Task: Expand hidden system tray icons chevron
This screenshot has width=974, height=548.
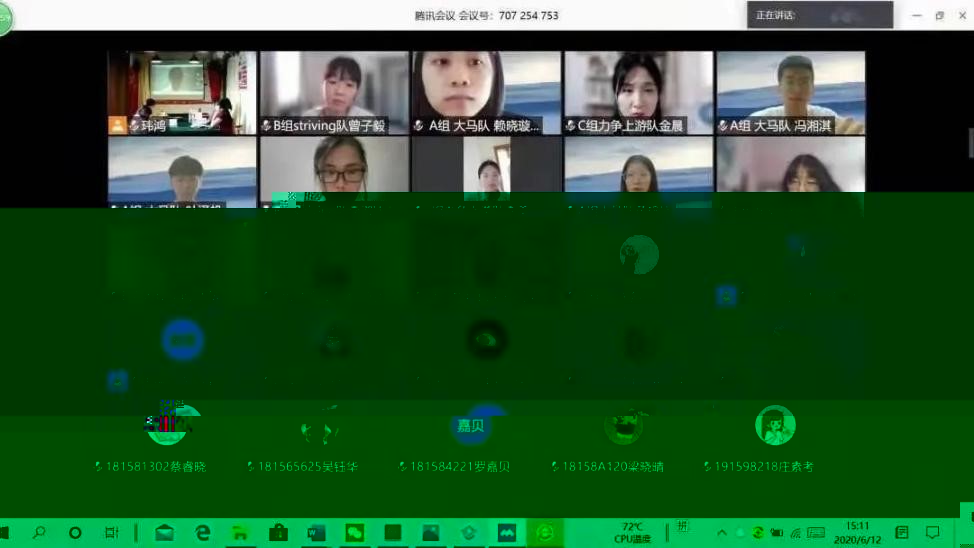Action: (722, 532)
